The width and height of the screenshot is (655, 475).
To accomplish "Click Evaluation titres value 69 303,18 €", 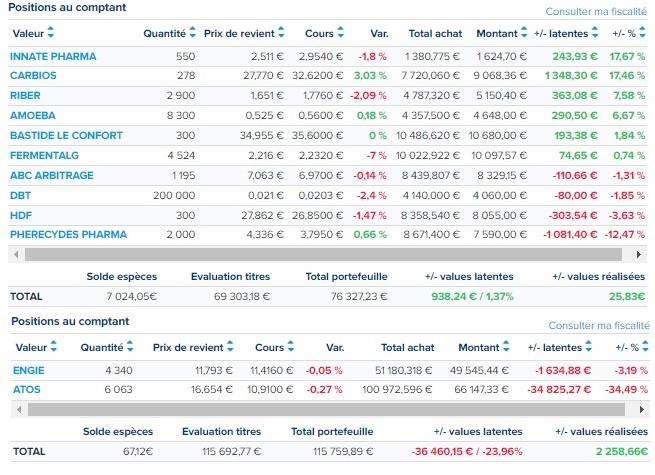I will (242, 297).
